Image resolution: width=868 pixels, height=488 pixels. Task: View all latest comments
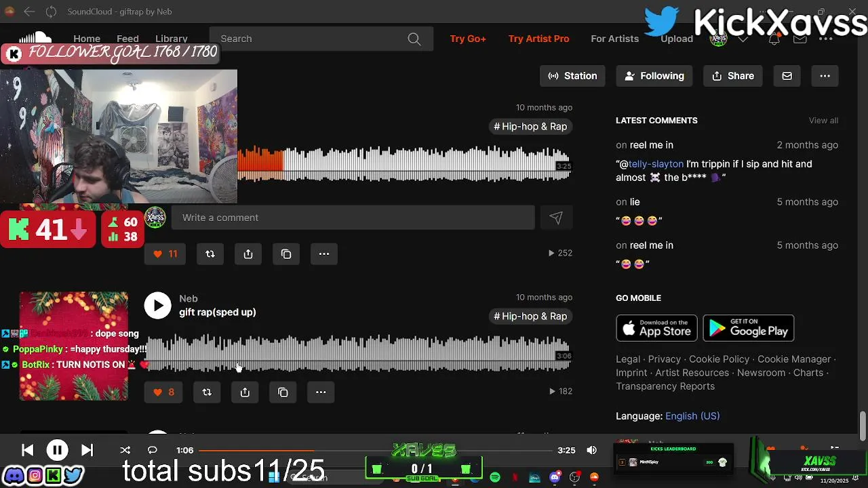click(823, 121)
